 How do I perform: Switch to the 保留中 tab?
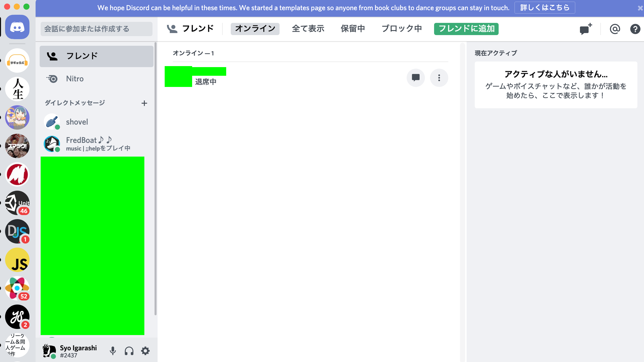(x=353, y=29)
